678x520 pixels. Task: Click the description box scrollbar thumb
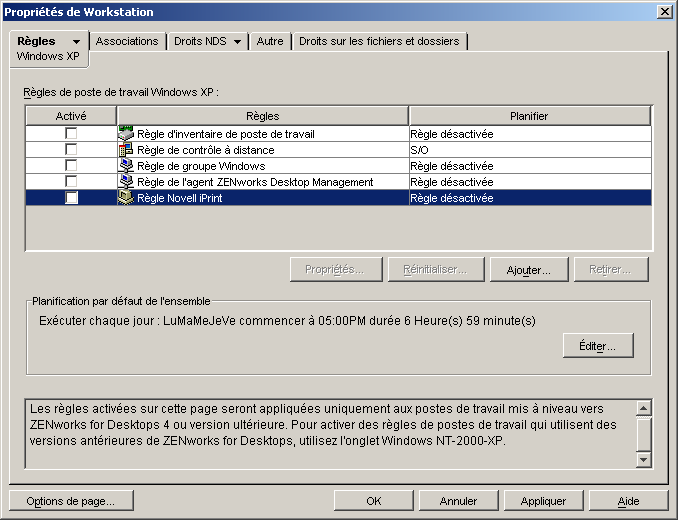[x=643, y=434]
